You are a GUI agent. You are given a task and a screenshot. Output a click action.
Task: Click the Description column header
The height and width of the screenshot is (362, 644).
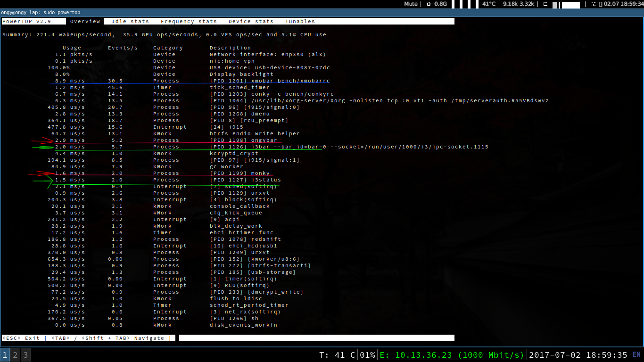pos(230,48)
